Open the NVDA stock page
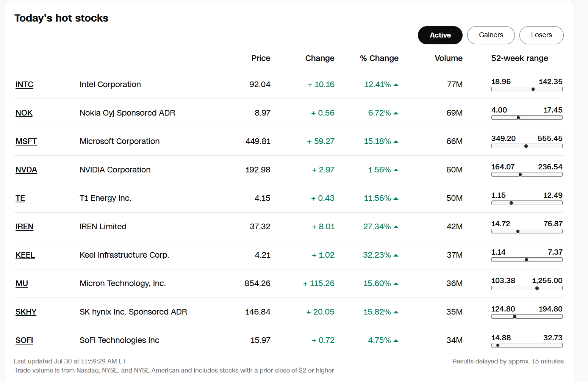Image resolution: width=588 pixels, height=382 pixels. pos(26,170)
